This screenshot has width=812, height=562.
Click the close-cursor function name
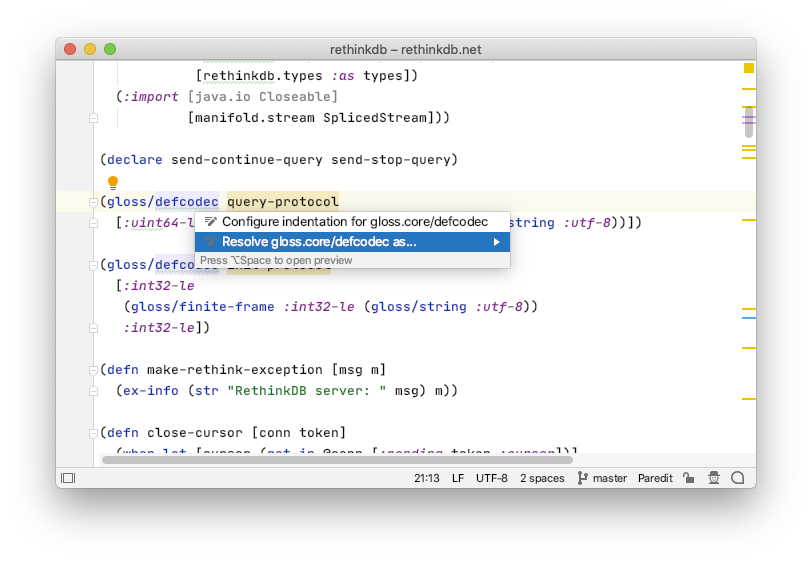point(195,433)
